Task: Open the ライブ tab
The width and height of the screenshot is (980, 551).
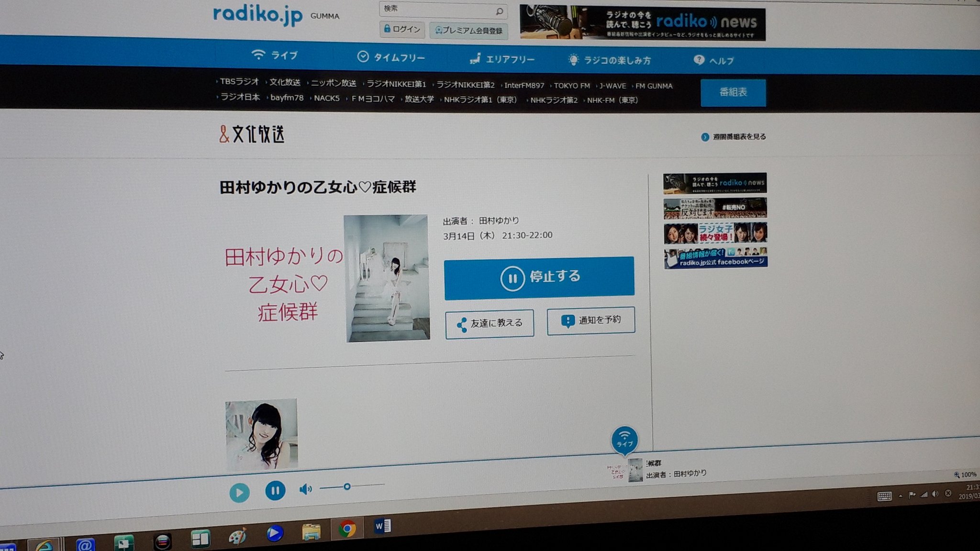Action: point(275,55)
